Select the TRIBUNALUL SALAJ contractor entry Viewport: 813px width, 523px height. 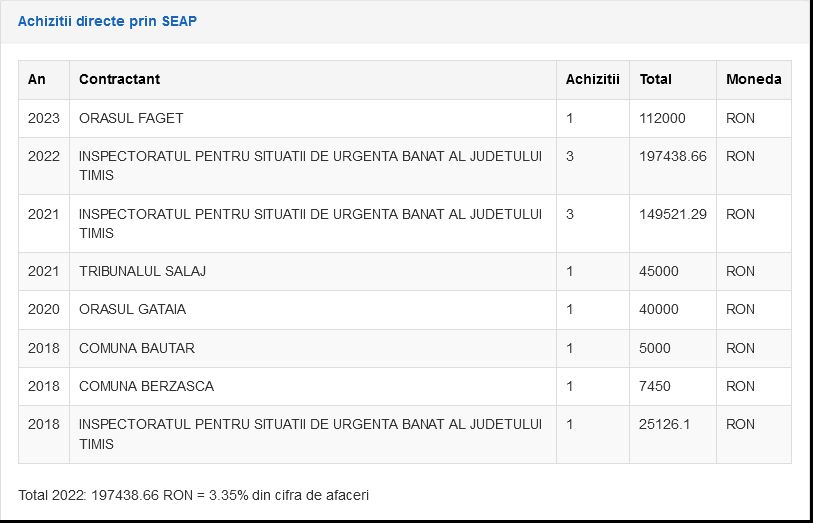(x=142, y=271)
